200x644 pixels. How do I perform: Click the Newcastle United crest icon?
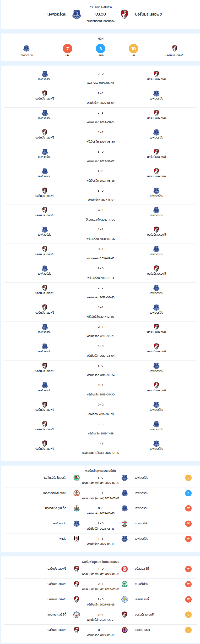point(77,508)
